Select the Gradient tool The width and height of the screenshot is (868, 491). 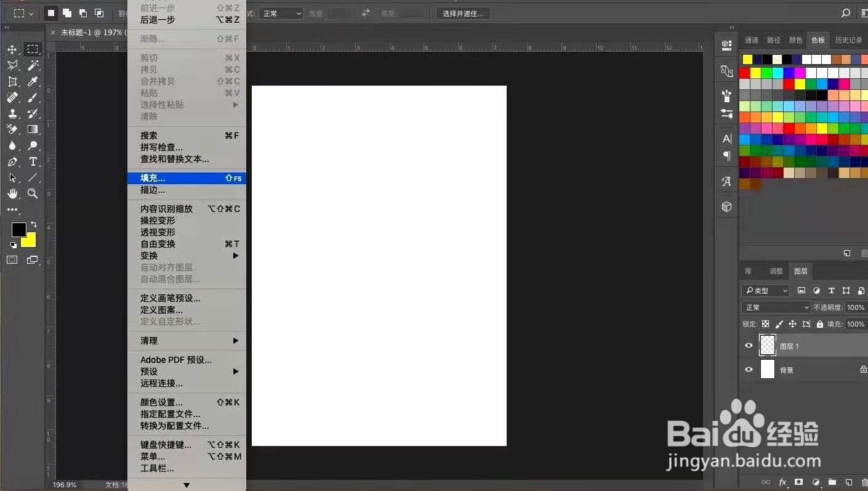(x=33, y=129)
